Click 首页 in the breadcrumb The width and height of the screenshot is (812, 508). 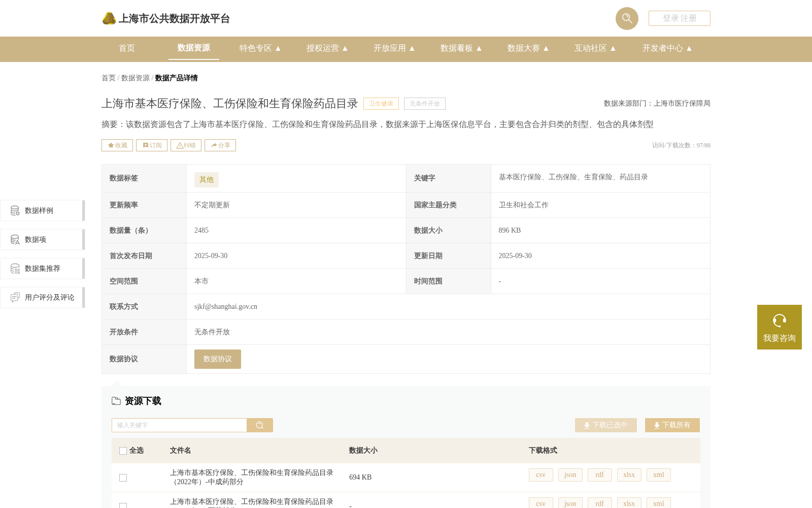(109, 78)
